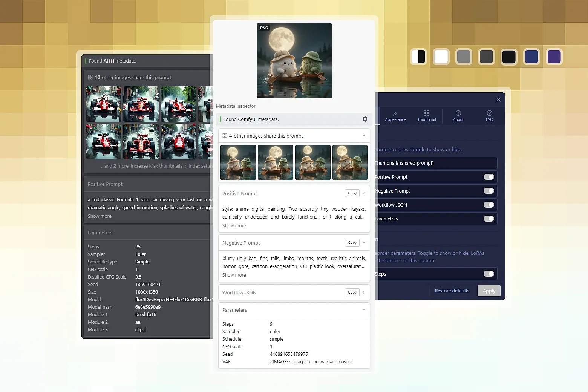Click the Thumbnail grid icon

pyautogui.click(x=426, y=113)
